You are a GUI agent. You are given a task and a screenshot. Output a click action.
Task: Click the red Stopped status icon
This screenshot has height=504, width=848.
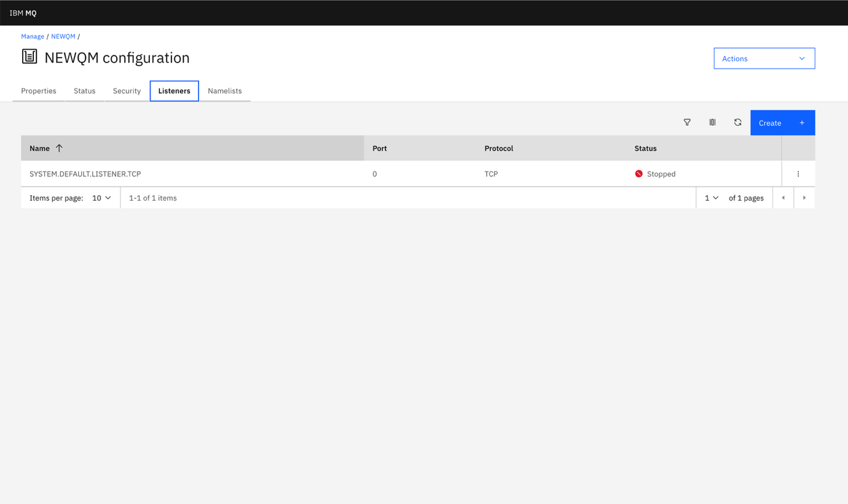638,174
